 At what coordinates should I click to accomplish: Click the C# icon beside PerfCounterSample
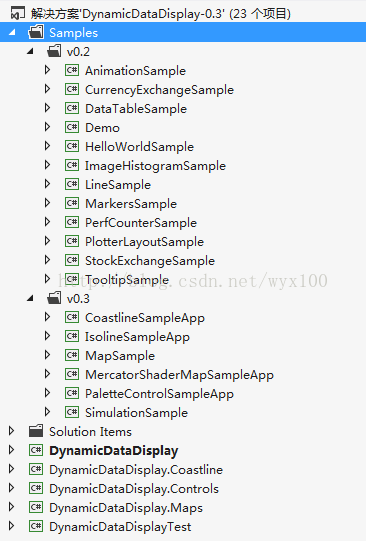[72, 222]
